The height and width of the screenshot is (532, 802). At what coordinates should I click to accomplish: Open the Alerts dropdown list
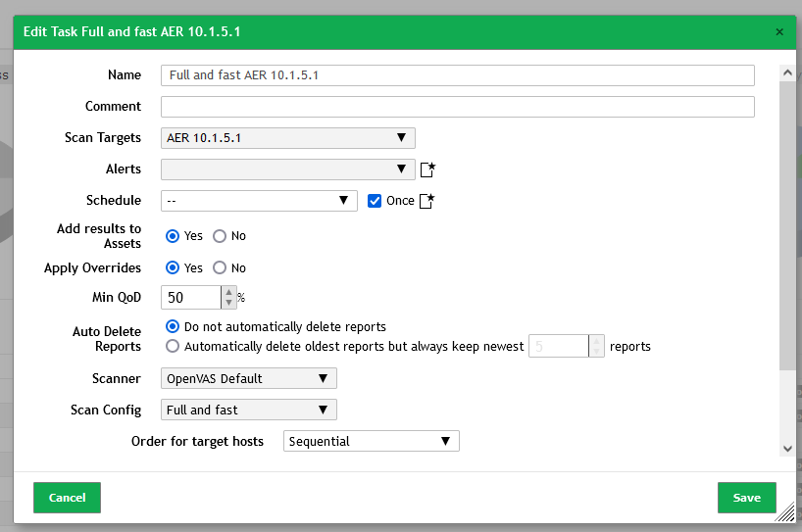pos(287,169)
